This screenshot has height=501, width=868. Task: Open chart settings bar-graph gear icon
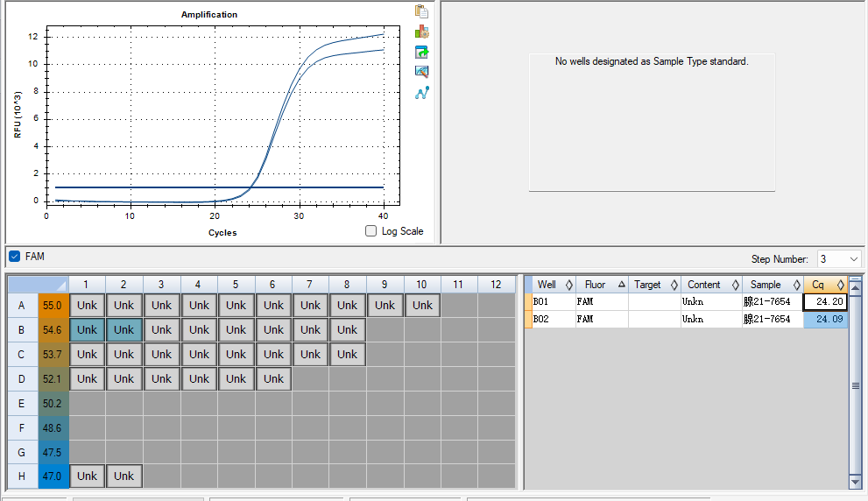422,32
